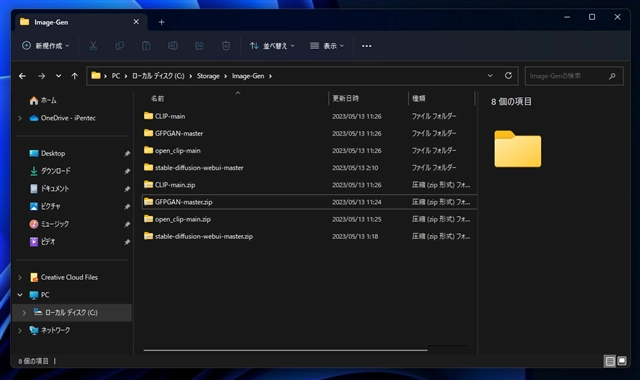Switch to details view in status bar
Screen dimensions: 640x380
click(610, 361)
